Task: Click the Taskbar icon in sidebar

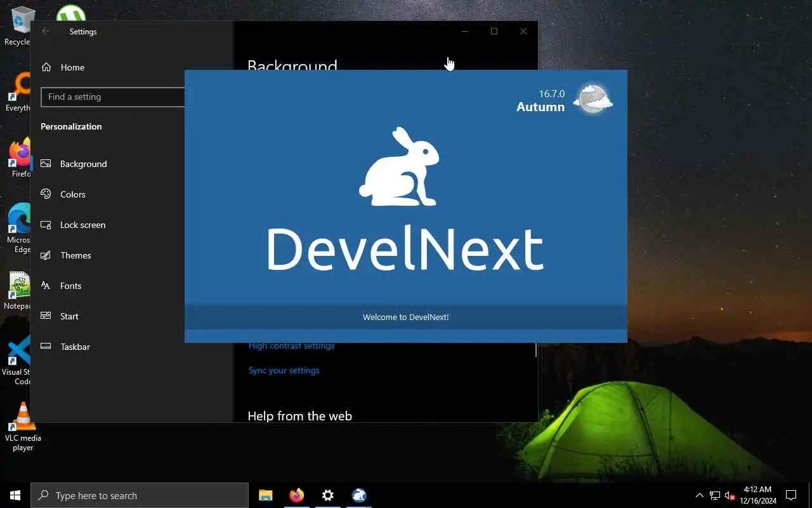Action: tap(46, 347)
